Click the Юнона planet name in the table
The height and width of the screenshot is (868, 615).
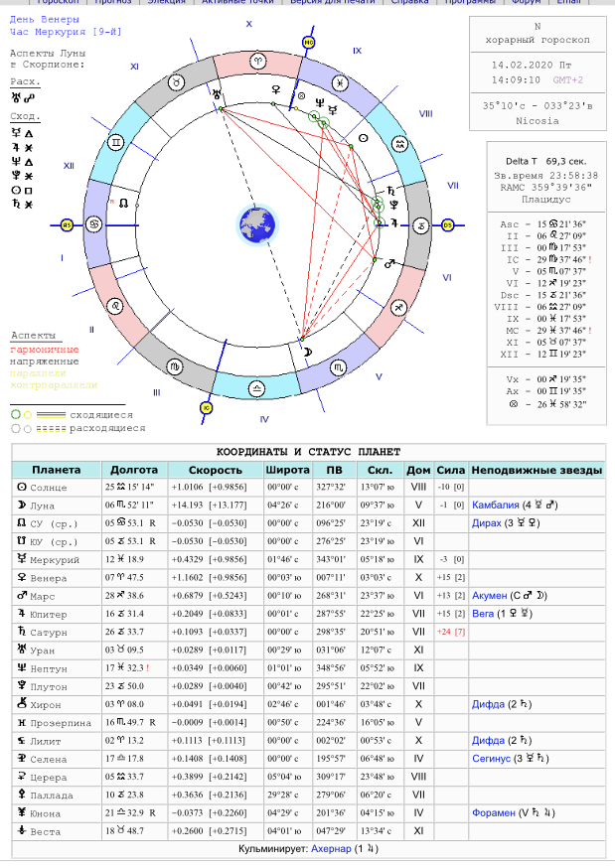click(x=46, y=813)
